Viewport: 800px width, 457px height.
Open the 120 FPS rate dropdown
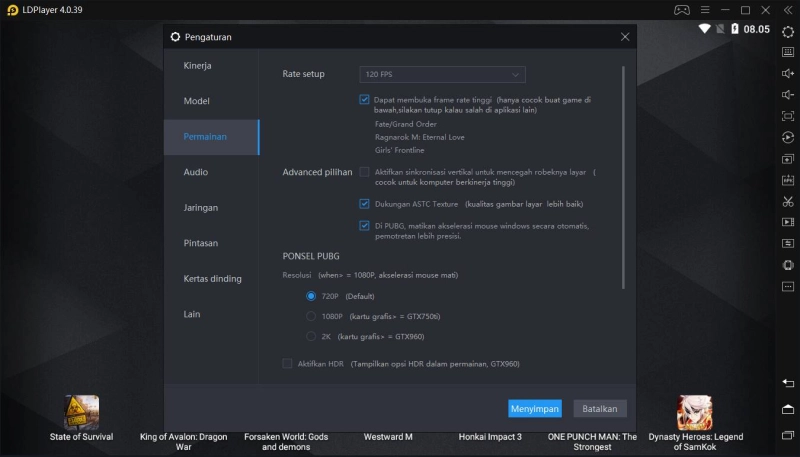coord(442,74)
